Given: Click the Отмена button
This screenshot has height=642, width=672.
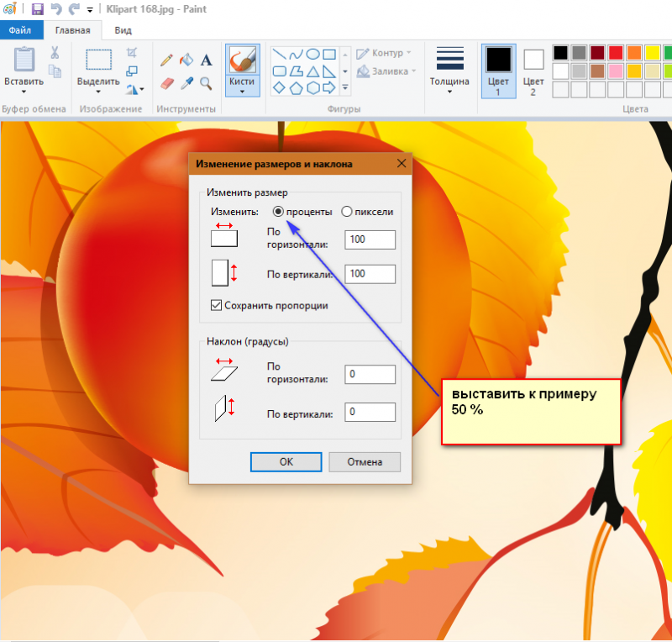Looking at the screenshot, I should [x=365, y=462].
